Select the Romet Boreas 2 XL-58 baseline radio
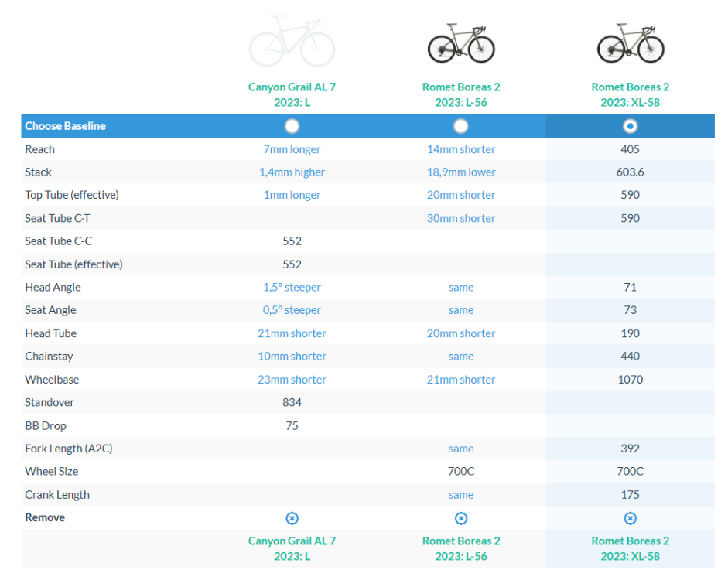This screenshot has height=580, width=728. click(631, 126)
